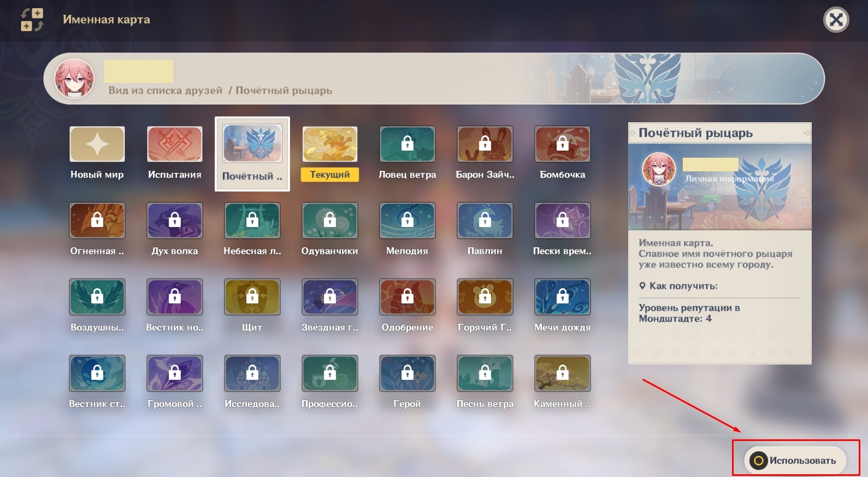Screen dimensions: 868x477
Task: Click the avatar in top banner
Action: [x=74, y=79]
